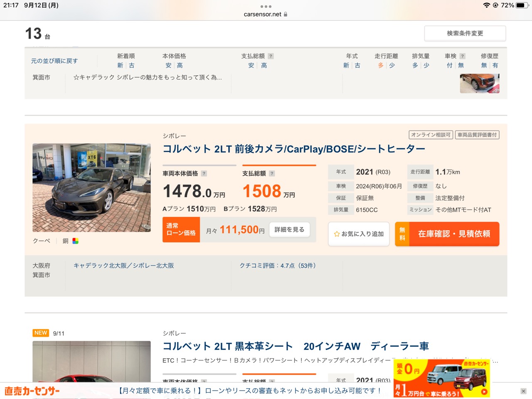Open キャデラック北大阪／シボレー北大阪 dealer link

coord(124,266)
